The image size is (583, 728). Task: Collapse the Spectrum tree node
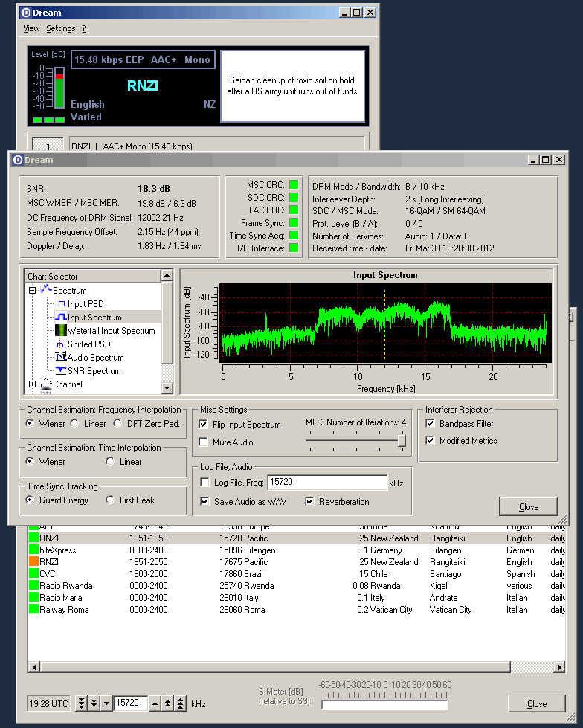(32, 291)
